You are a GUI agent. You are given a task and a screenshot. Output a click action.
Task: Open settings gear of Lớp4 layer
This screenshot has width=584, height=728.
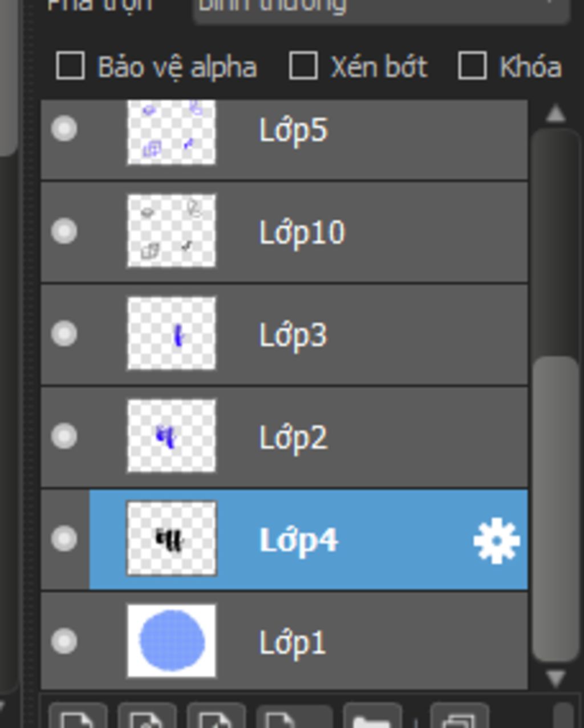(496, 540)
